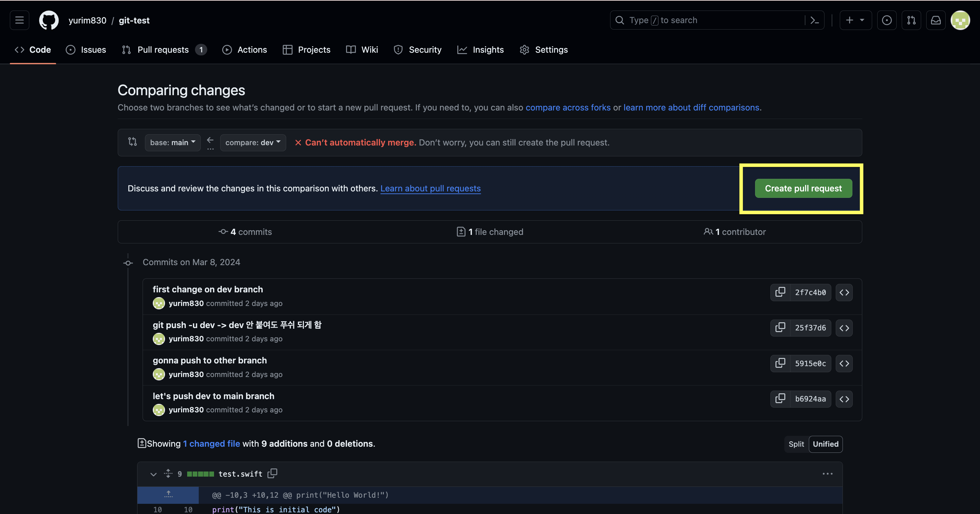The height and width of the screenshot is (514, 980).
Task: Open the global pull requests icon
Action: [911, 20]
